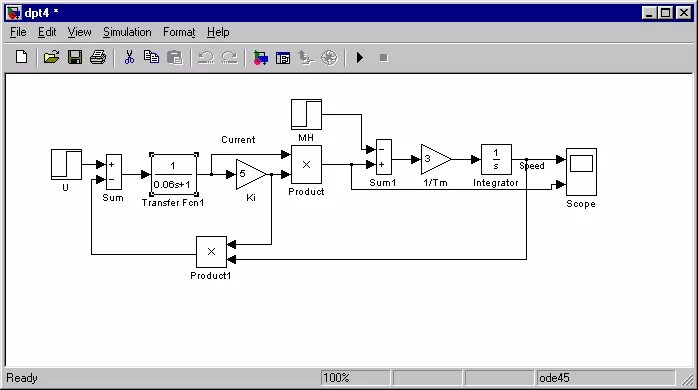
Task: Select the Transfer Fcn1 block
Action: [x=174, y=174]
